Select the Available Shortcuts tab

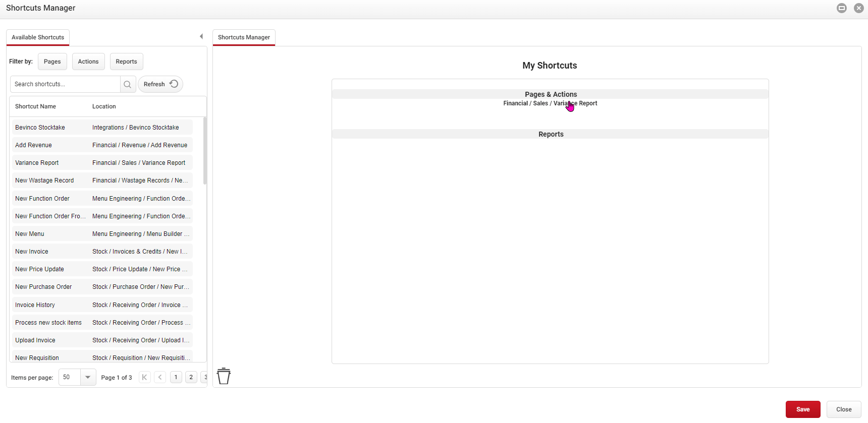(x=38, y=37)
